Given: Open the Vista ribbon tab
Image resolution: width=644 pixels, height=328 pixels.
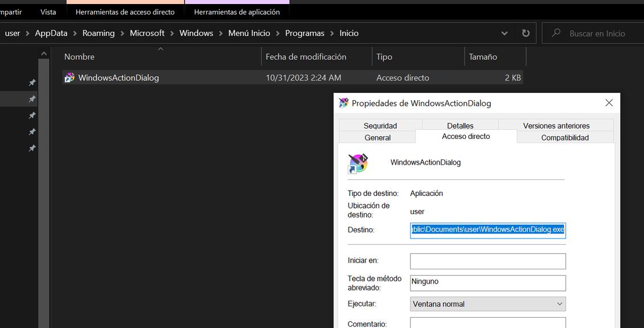Looking at the screenshot, I should pos(48,12).
